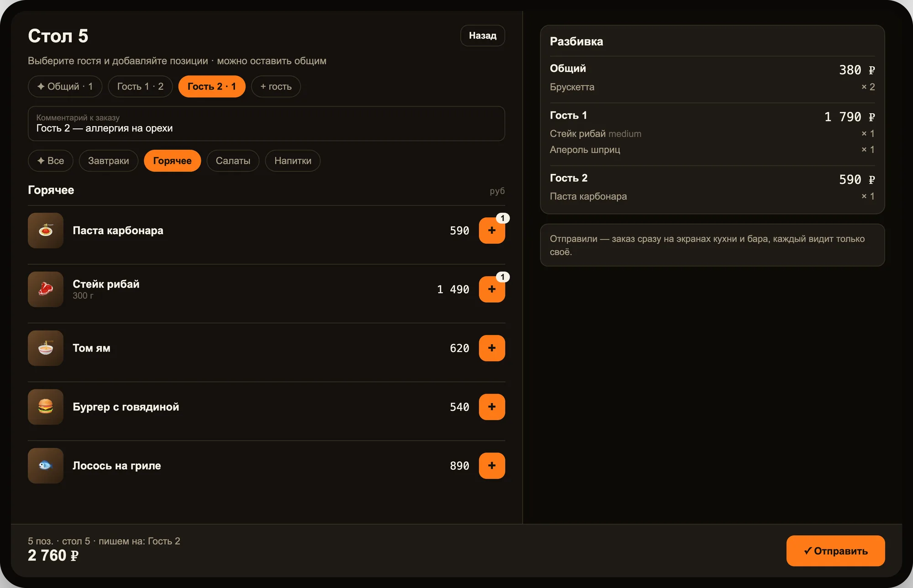
Task: Add Бургер с говядиной with plus button
Action: click(492, 407)
